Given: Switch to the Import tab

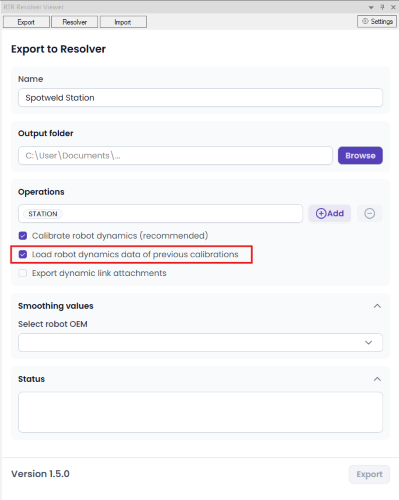Looking at the screenshot, I should click(123, 22).
